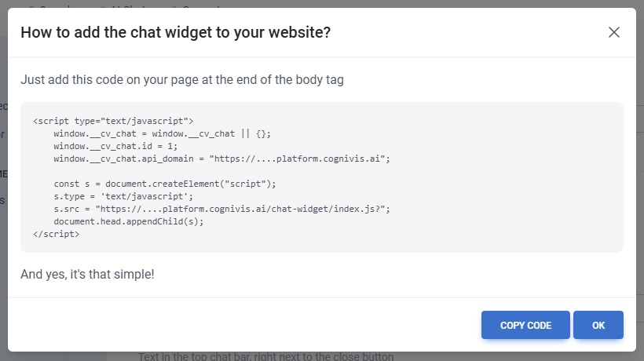The image size is (644, 361).
Task: Click the dimmed background text below dialog
Action: 265,357
